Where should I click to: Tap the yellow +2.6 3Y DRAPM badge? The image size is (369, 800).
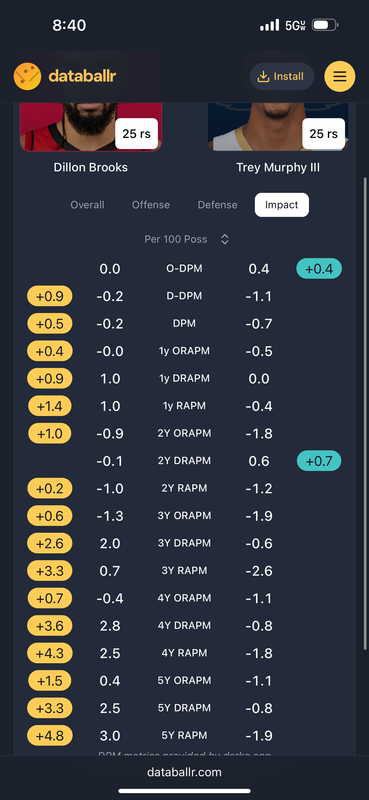point(50,543)
